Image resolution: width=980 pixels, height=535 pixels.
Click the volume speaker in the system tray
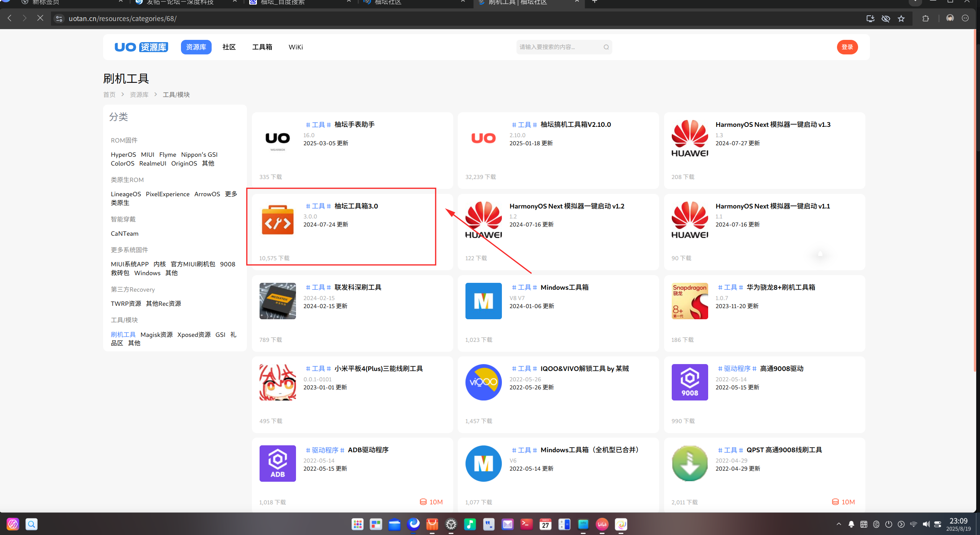pyautogui.click(x=926, y=524)
